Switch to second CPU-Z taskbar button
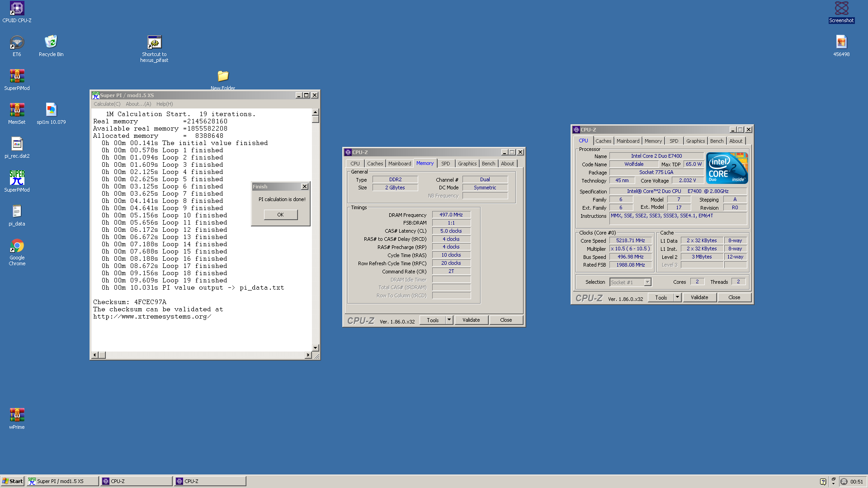 click(x=210, y=481)
